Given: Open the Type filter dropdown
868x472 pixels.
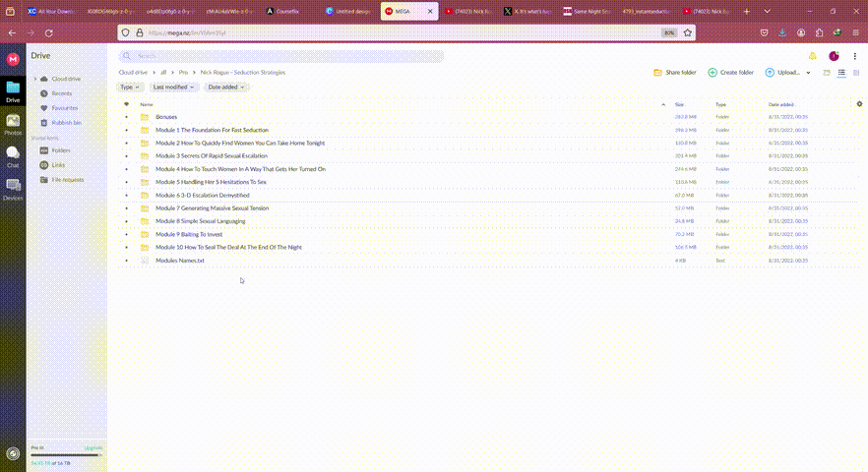Looking at the screenshot, I should (130, 87).
